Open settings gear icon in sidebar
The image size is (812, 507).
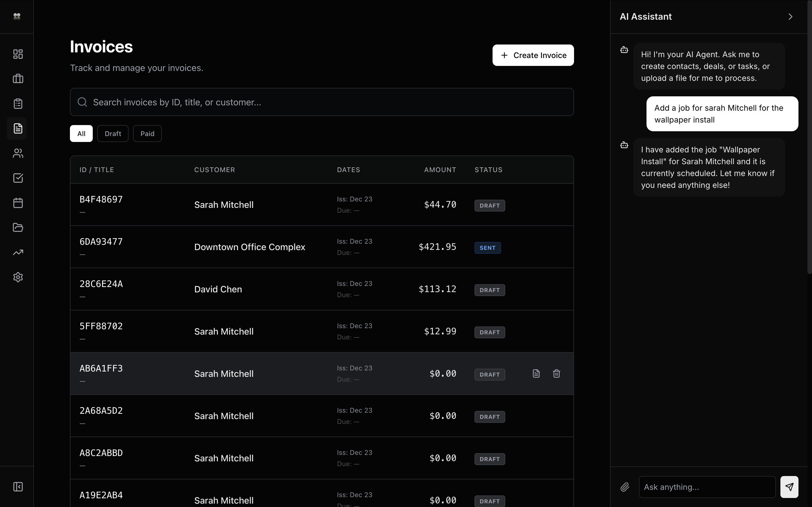(18, 277)
